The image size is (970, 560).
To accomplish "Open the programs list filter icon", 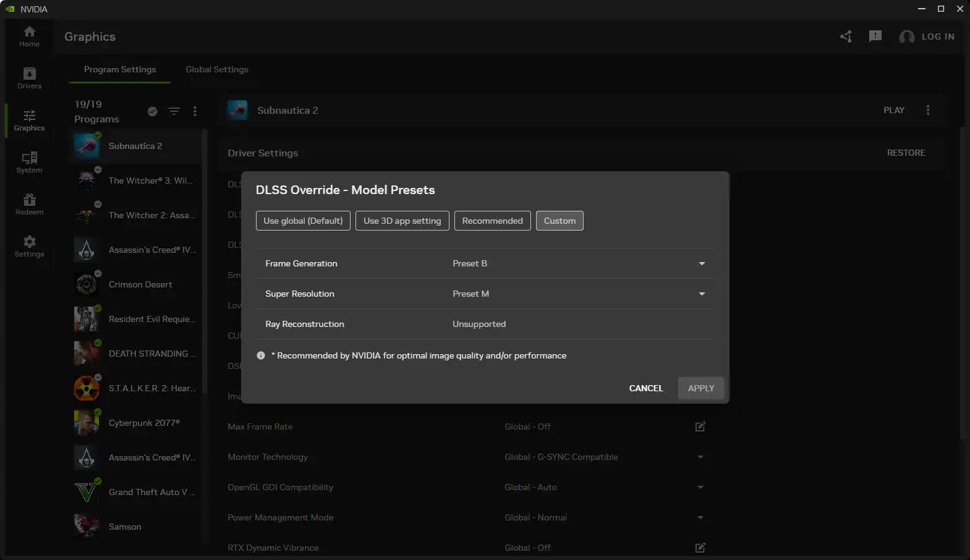I will point(174,111).
